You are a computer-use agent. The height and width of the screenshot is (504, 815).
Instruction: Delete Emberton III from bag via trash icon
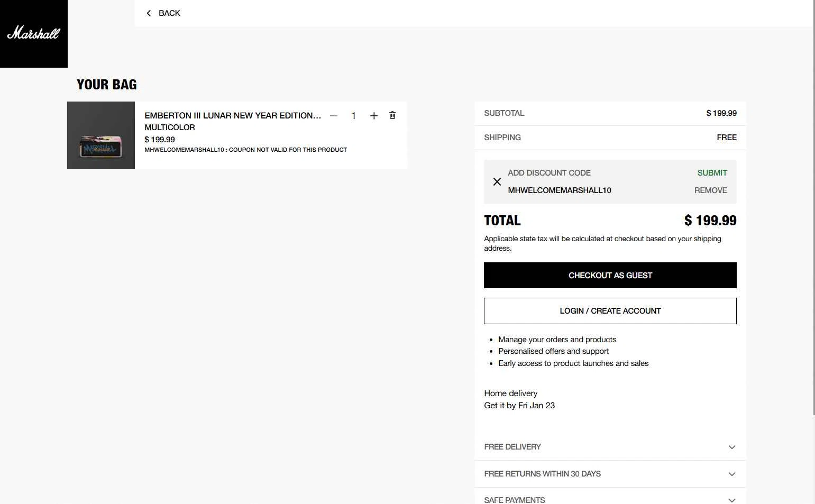pos(392,115)
